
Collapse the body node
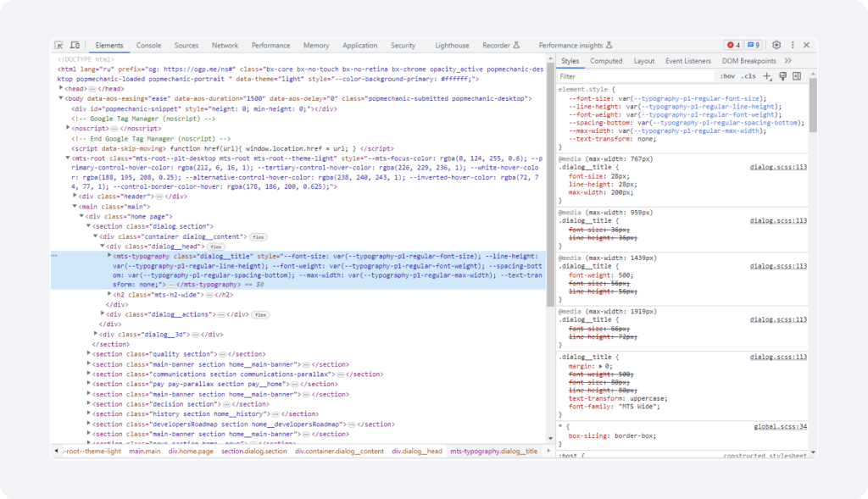61,98
